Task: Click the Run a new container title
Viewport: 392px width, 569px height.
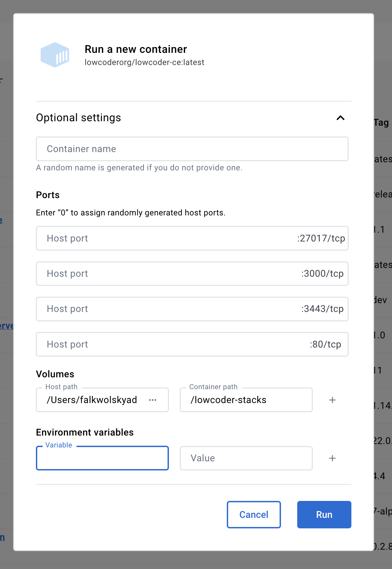Action: [136, 49]
